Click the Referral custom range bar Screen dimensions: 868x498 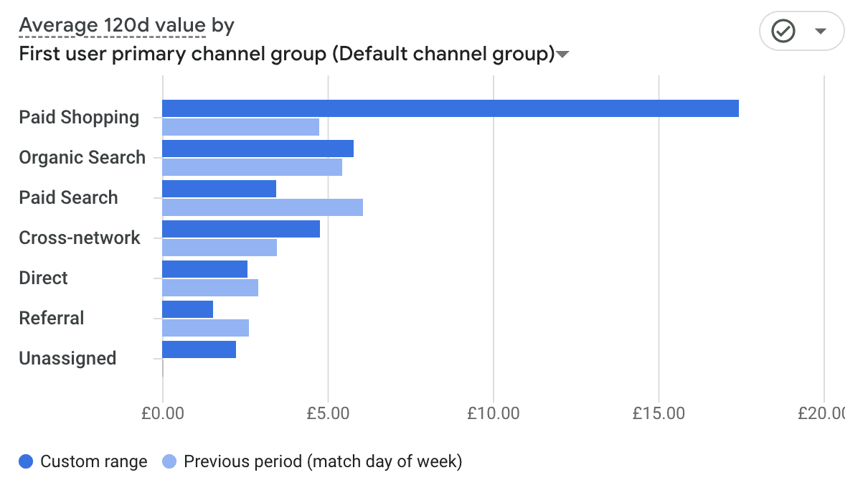click(x=188, y=309)
